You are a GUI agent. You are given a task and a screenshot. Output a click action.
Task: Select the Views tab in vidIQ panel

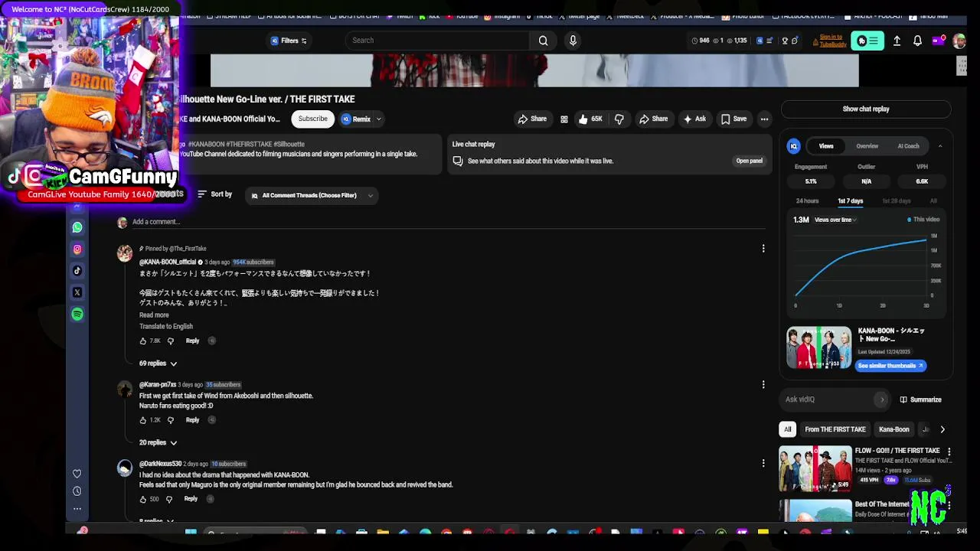click(x=826, y=146)
